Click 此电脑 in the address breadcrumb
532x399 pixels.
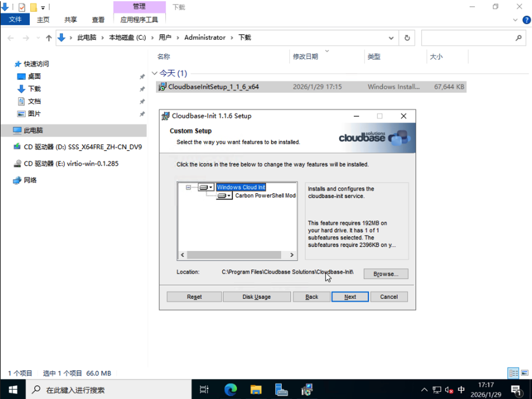pos(87,38)
